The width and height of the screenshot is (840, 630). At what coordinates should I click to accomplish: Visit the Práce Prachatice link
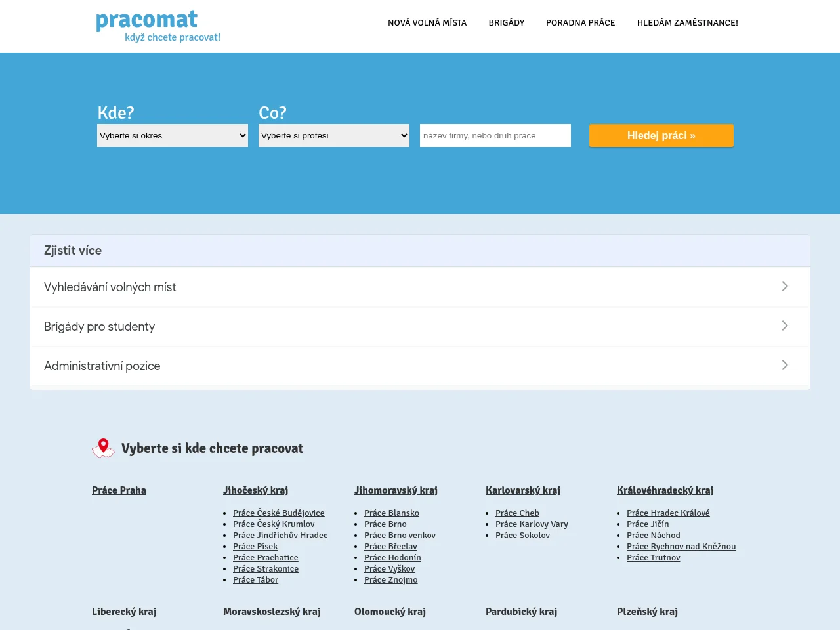(x=266, y=558)
